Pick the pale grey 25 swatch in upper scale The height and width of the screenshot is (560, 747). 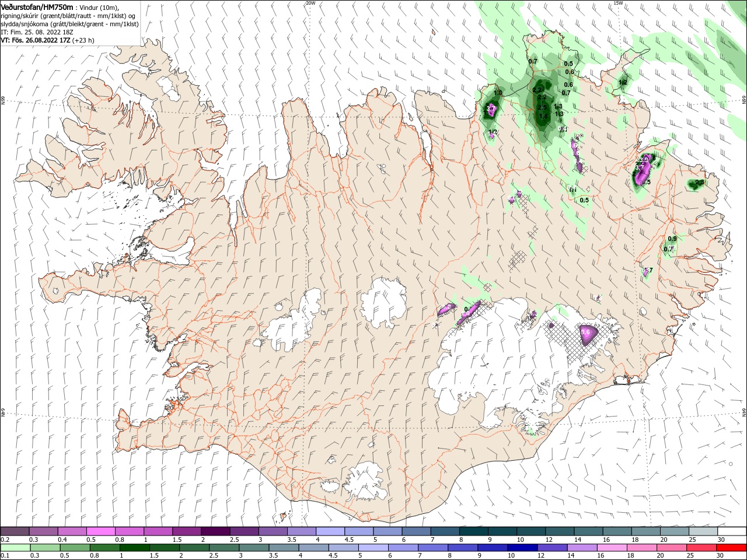pos(703,531)
